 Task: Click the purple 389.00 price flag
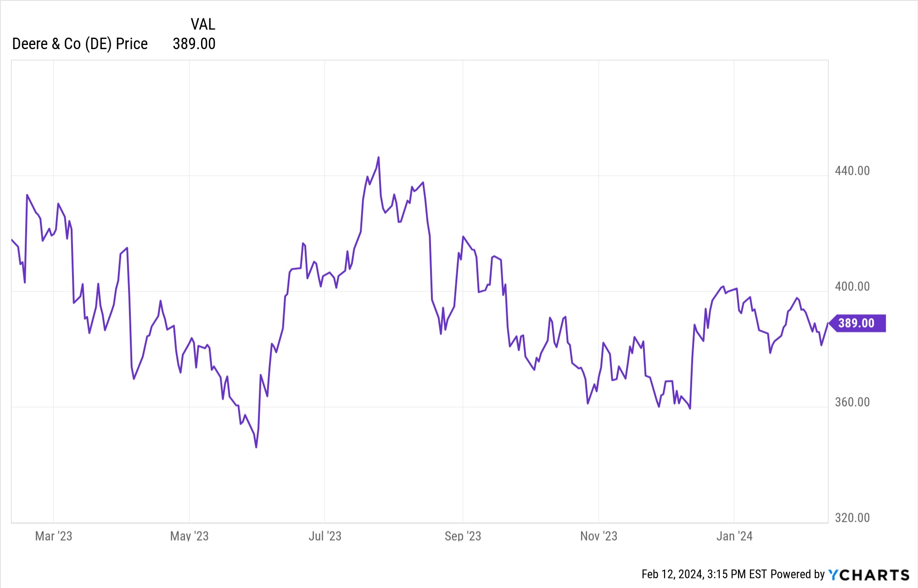857,323
